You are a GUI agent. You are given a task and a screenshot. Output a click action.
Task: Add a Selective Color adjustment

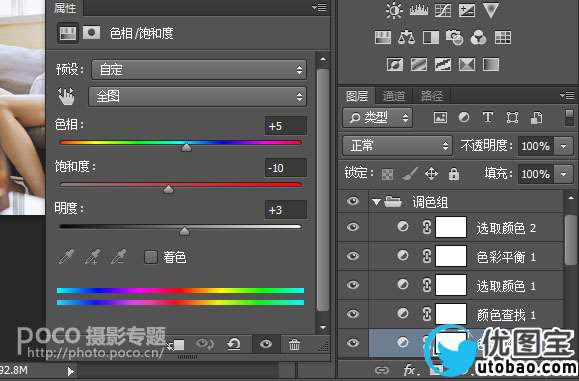467,65
